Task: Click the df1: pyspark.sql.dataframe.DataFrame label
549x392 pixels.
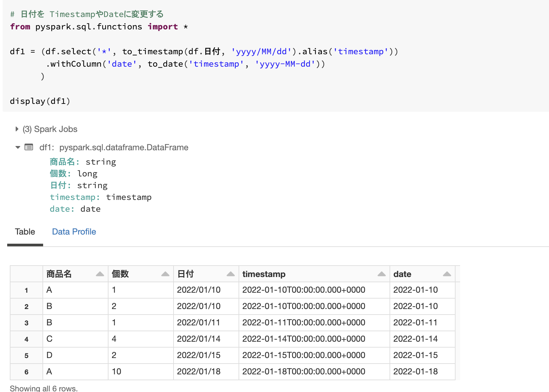Action: 114,147
